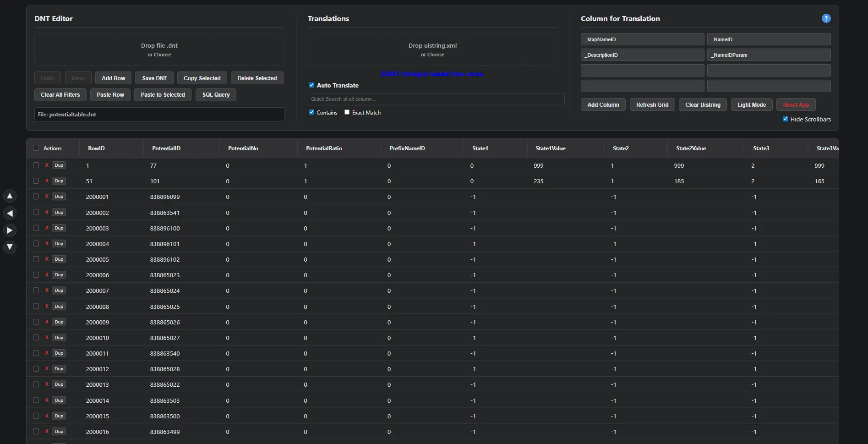Click the Clear Uistring button
The image size is (868, 444).
point(703,105)
